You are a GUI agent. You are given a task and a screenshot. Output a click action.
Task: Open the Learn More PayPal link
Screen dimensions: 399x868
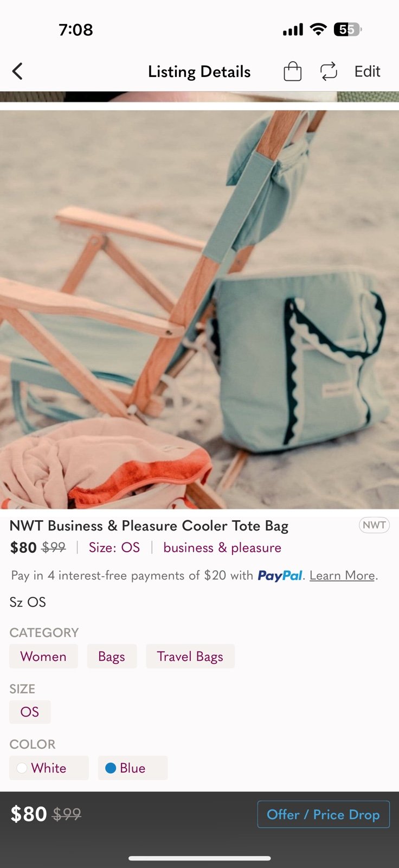(x=342, y=576)
